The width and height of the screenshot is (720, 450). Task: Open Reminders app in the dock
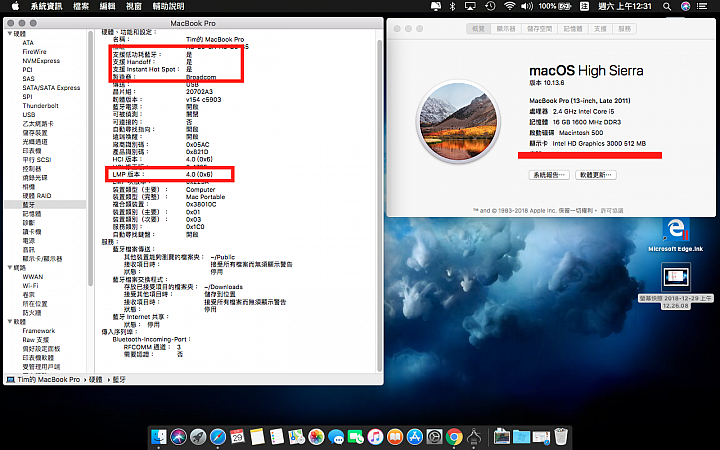tap(277, 436)
